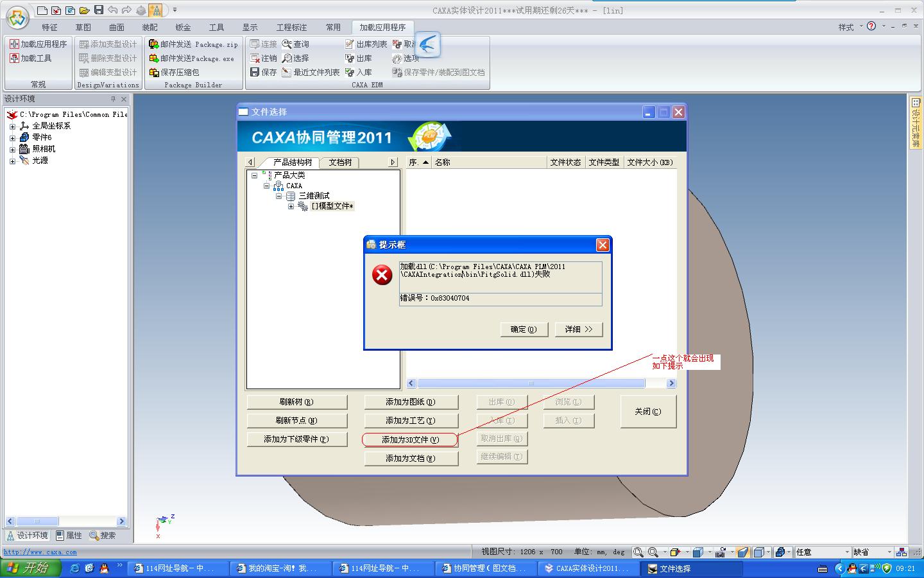This screenshot has width=924, height=578.
Task: Click the 设计环境 panel horizontal scrollbar thumb
Action: 37,521
